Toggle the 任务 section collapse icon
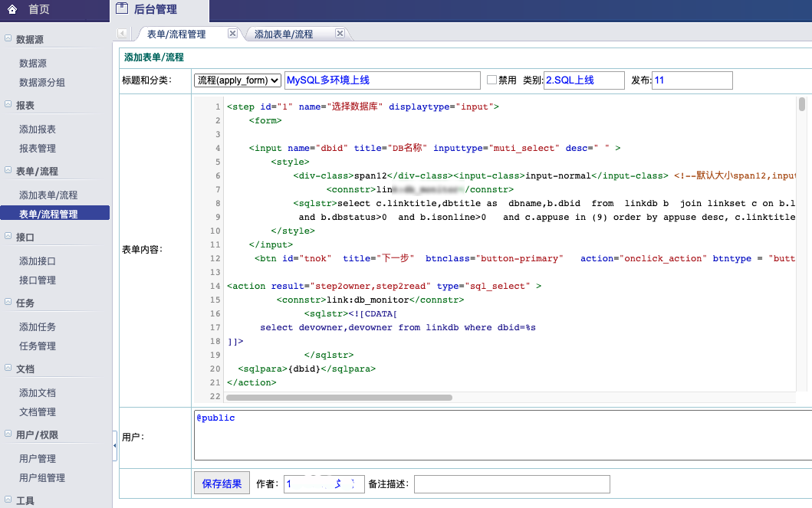The image size is (812, 508). tap(8, 303)
